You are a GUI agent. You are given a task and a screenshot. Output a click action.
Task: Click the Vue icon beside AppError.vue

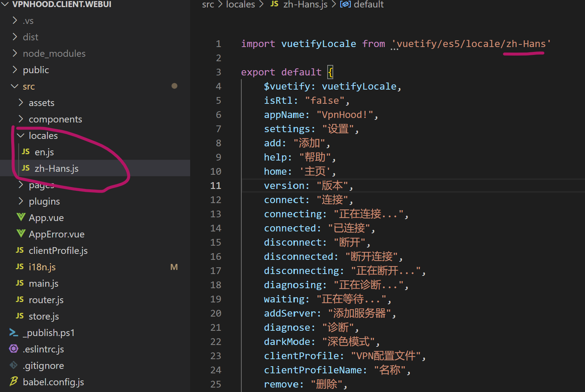tap(21, 234)
